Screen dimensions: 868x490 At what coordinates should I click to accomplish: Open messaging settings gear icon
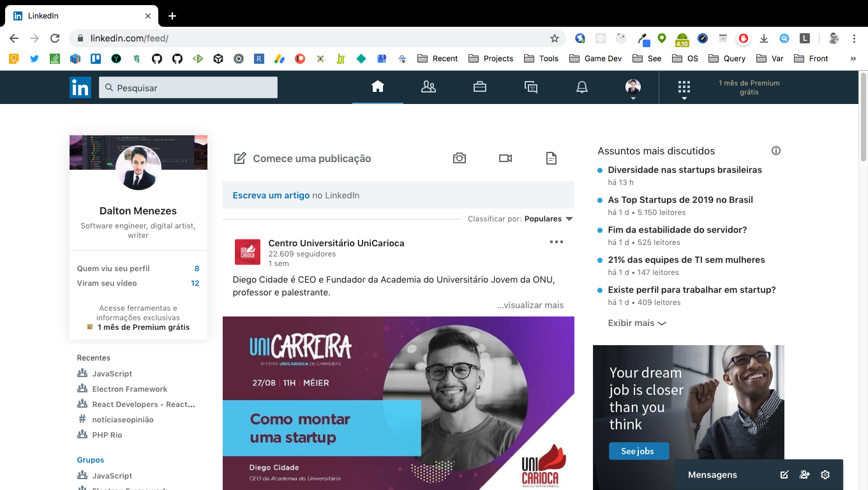(825, 475)
